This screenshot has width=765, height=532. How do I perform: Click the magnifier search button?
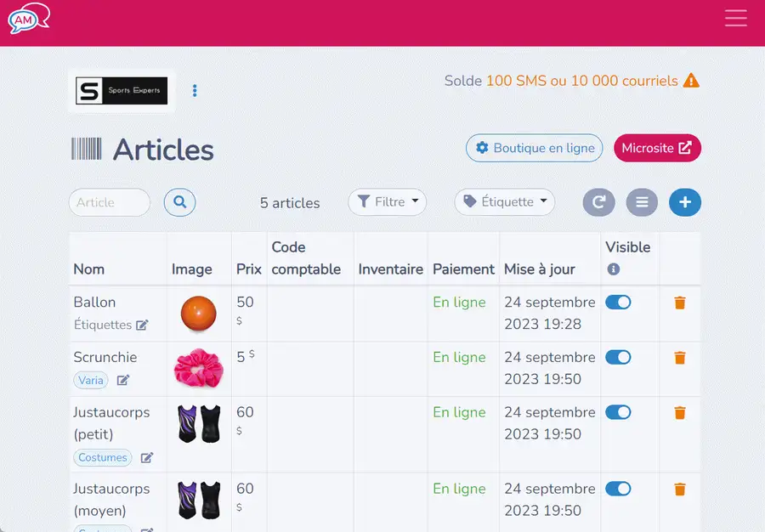179,202
